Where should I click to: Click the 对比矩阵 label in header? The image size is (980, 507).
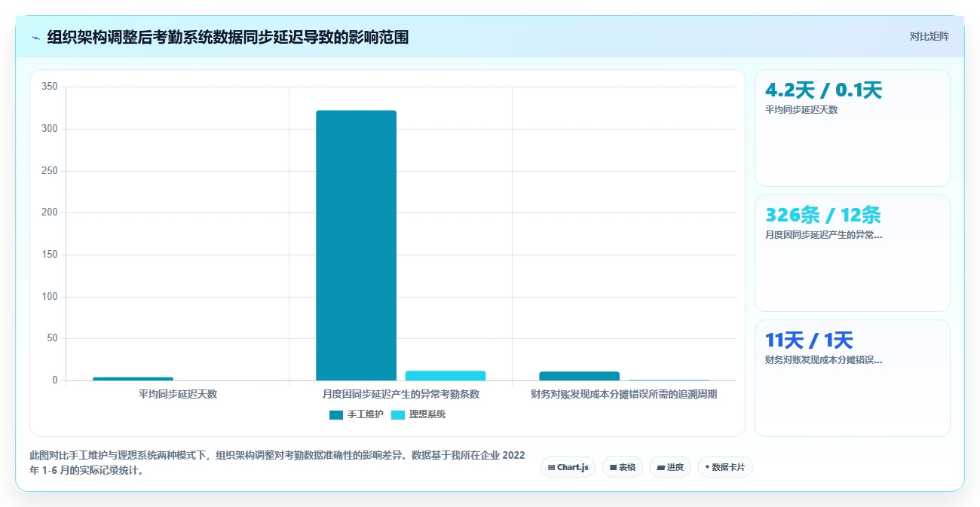[x=929, y=36]
